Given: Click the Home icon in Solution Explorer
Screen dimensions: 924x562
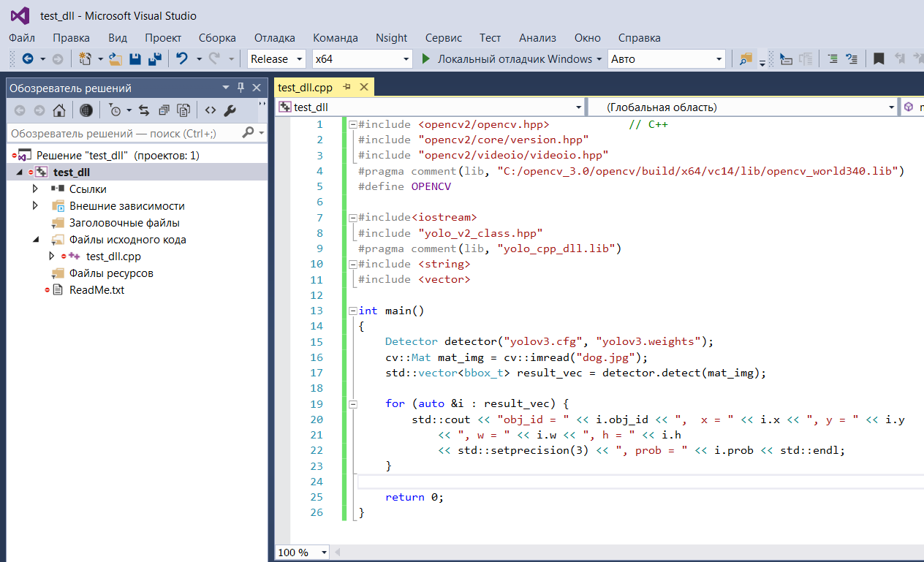Looking at the screenshot, I should coord(60,110).
